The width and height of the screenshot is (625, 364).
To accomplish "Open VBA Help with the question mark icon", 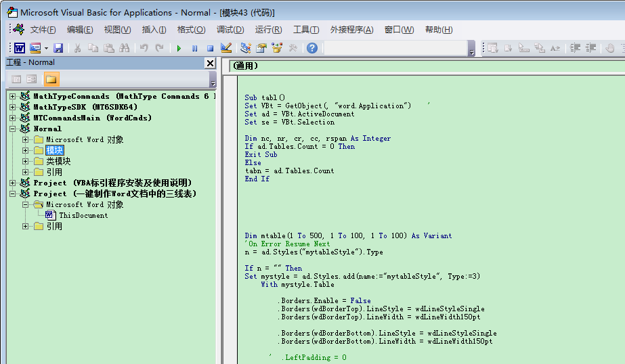I will pos(312,48).
